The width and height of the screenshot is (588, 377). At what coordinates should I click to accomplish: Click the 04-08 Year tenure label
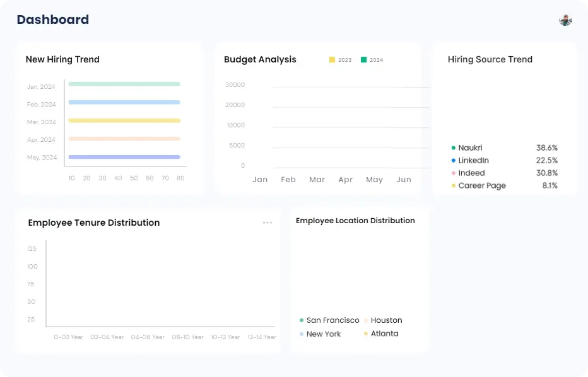coord(148,337)
